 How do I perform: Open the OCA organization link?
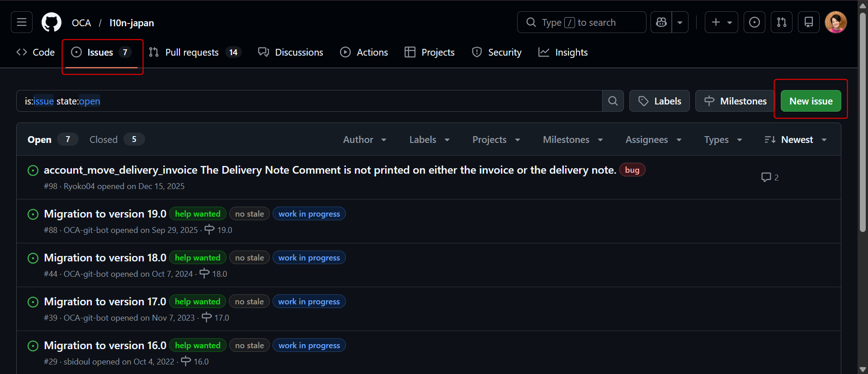click(81, 23)
